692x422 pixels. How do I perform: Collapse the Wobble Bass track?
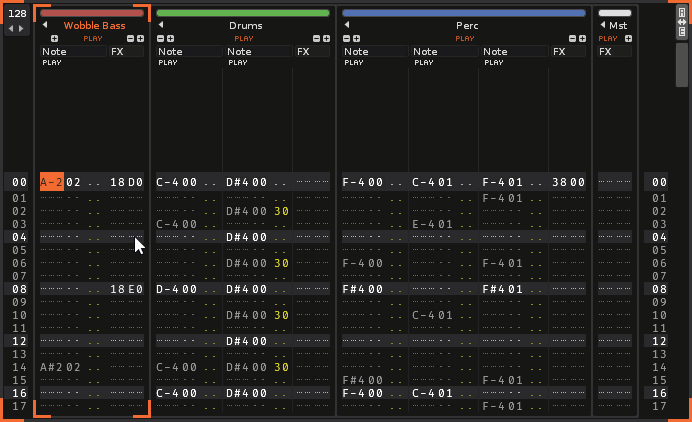45,25
